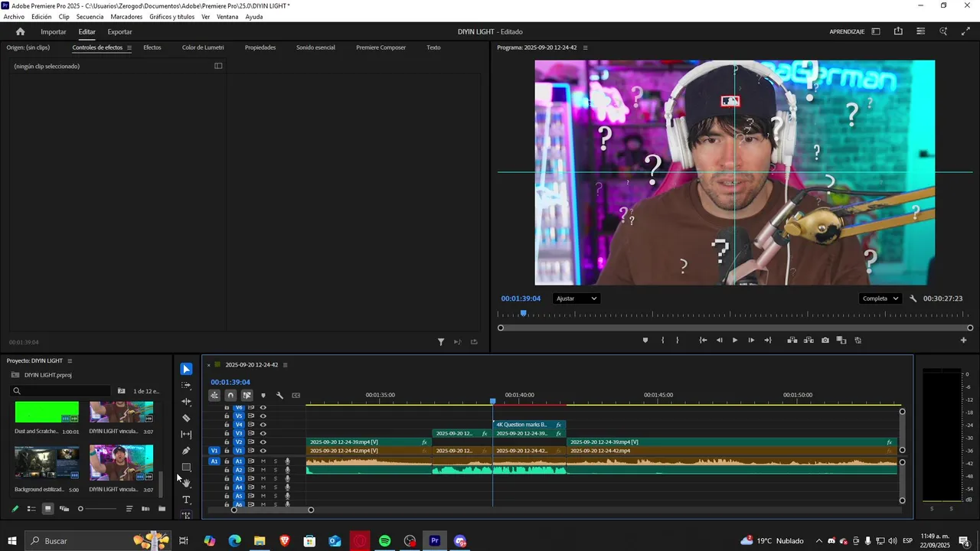Open Controles de efectos panel menu
The width and height of the screenshot is (980, 551).
coord(129,47)
